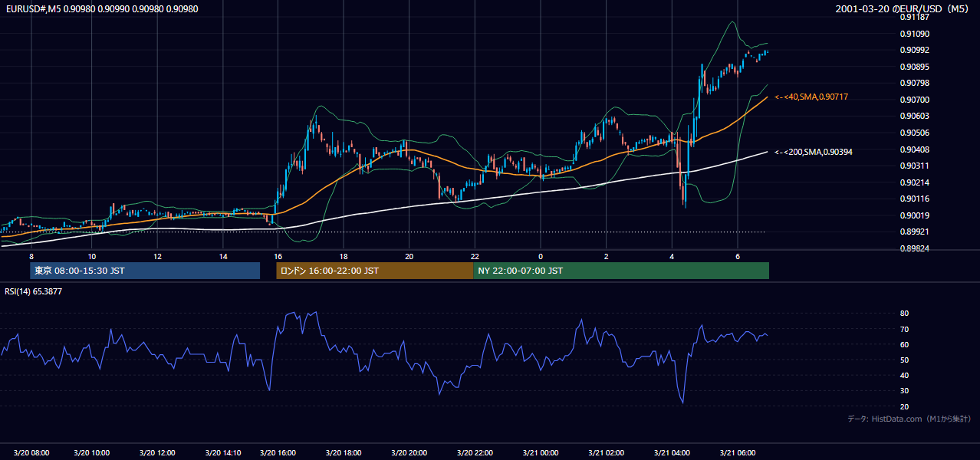
Task: Click hour label 12 on the price chart time axis
Action: 157,256
